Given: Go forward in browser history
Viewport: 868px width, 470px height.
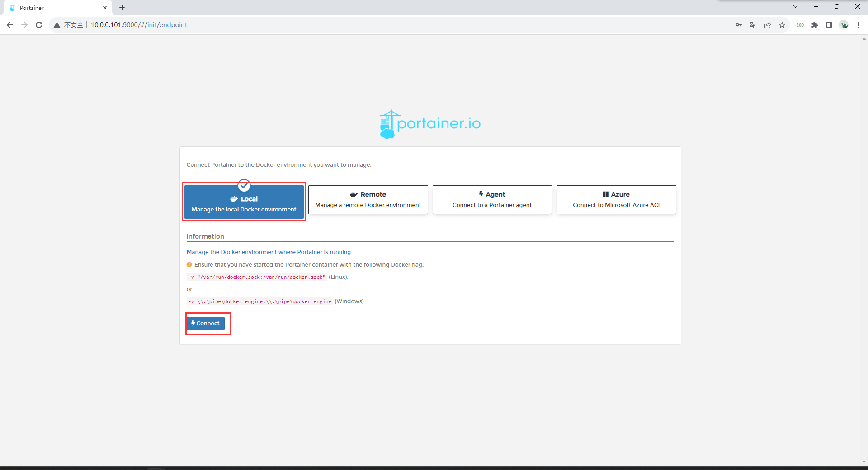Looking at the screenshot, I should 24,25.
